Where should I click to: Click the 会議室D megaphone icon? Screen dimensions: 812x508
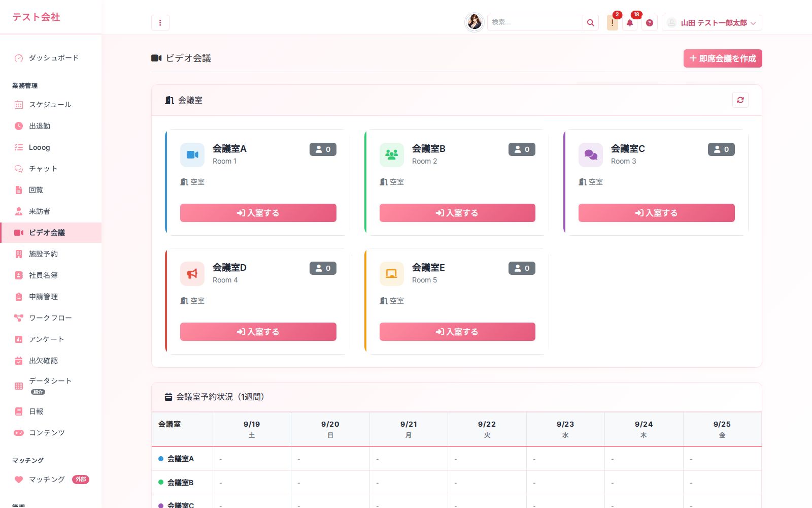(x=192, y=274)
